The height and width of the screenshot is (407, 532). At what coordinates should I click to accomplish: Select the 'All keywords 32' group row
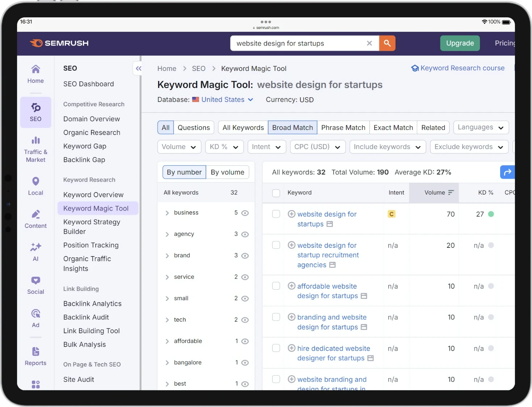206,192
